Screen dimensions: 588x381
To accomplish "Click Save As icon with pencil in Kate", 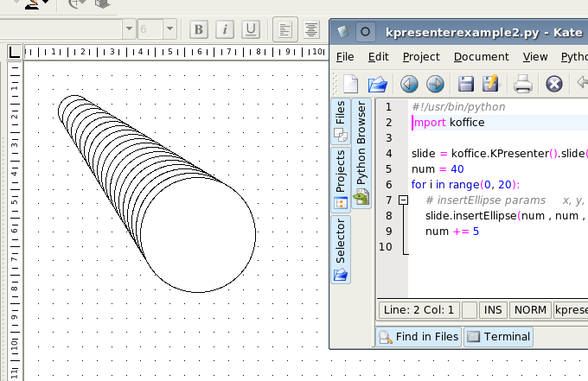I will click(491, 83).
